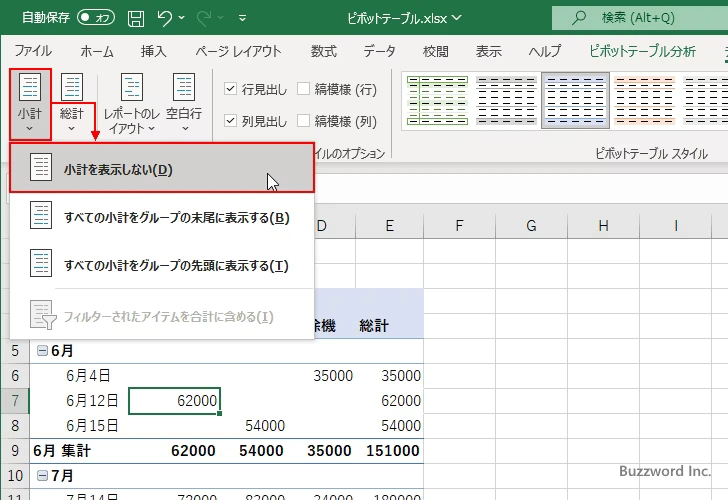The height and width of the screenshot is (500, 728).
Task: Uncheck the 行見出し checkbox
Action: [230, 89]
